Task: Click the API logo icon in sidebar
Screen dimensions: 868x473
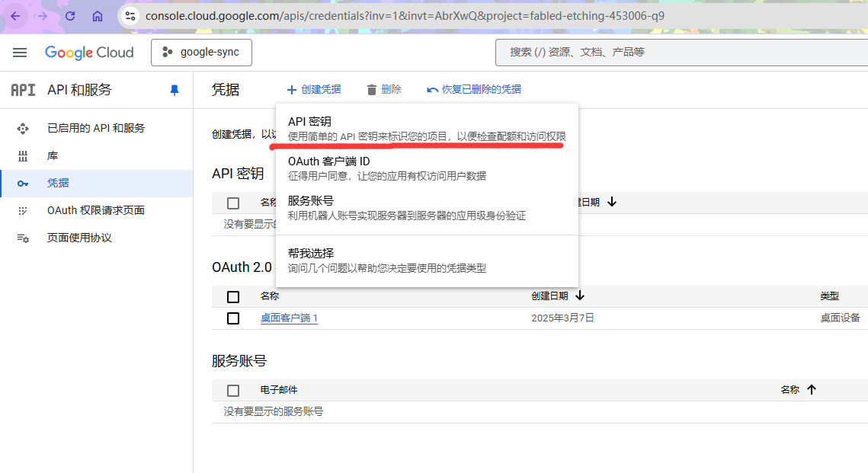Action: [24, 90]
